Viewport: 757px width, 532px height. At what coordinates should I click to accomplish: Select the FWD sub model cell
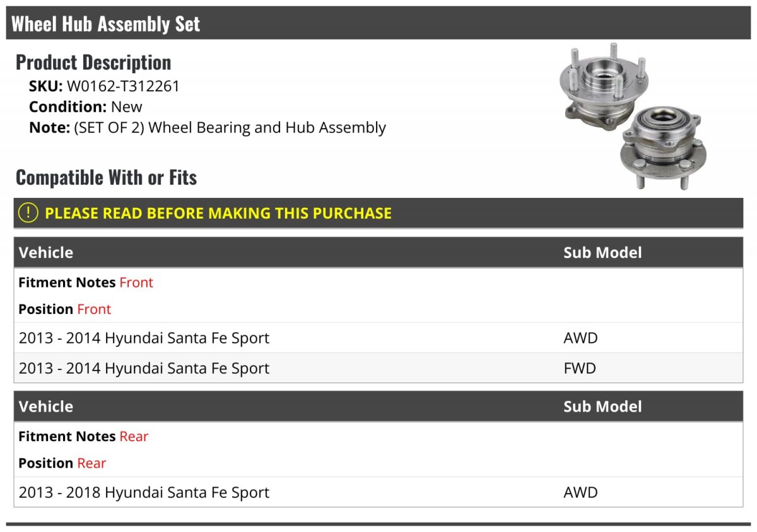[x=580, y=369]
